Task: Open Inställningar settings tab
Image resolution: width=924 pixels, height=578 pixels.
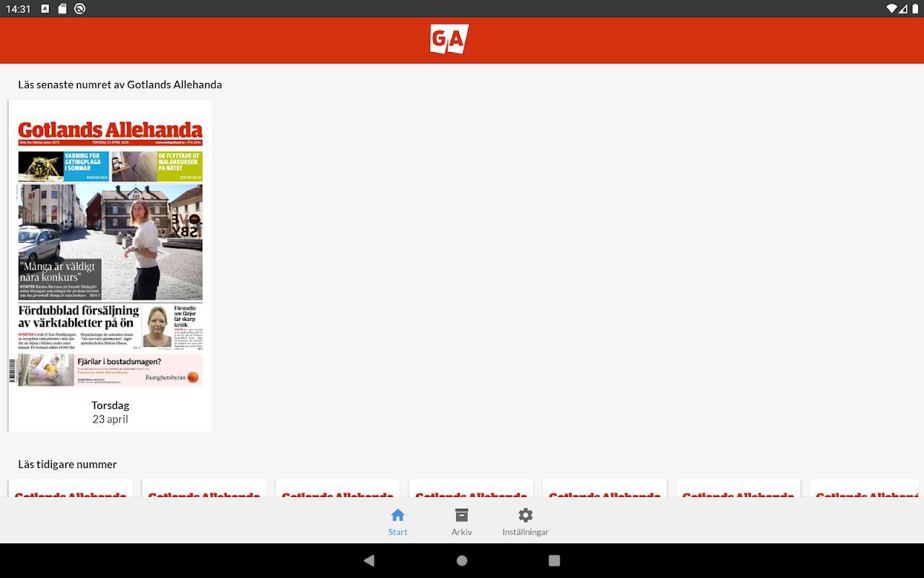Action: point(526,522)
